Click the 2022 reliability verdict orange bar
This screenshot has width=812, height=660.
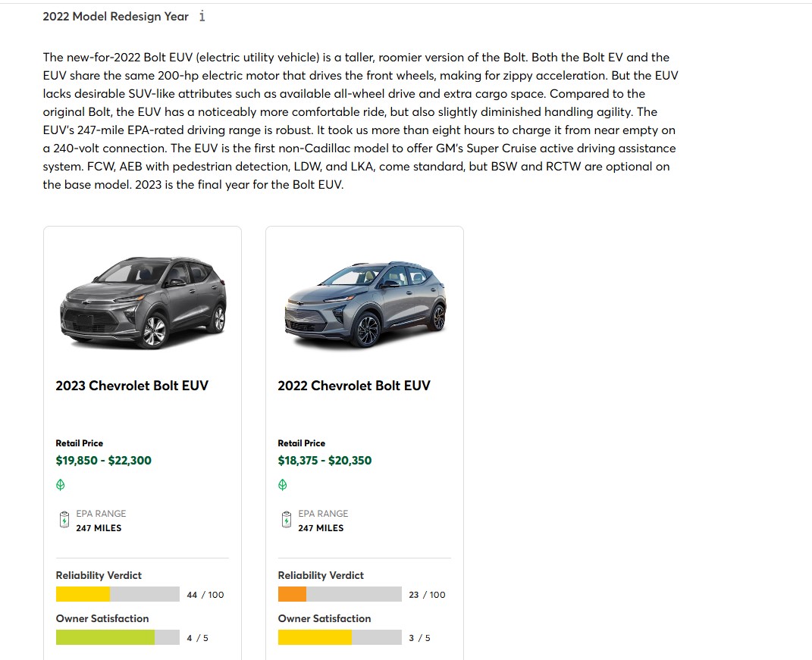coord(292,594)
